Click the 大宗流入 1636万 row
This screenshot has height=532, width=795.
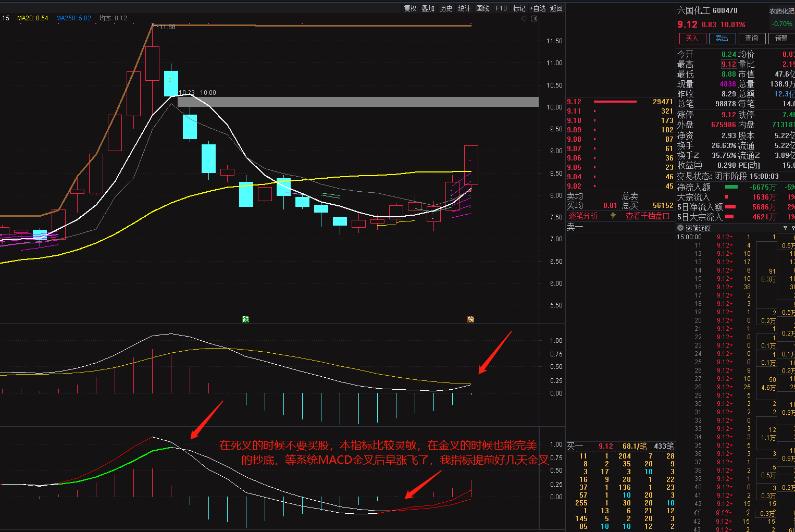[736, 197]
